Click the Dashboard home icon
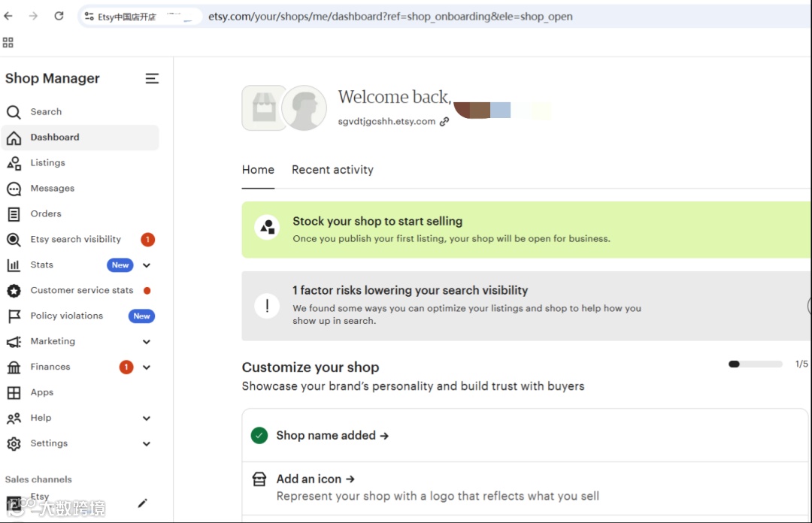 click(x=14, y=138)
